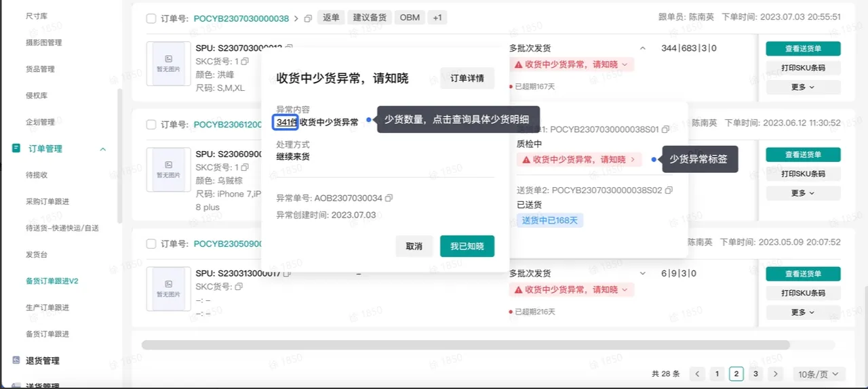Click 查看送货单 in the first order row
Image resolution: width=868 pixels, height=389 pixels.
[803, 48]
